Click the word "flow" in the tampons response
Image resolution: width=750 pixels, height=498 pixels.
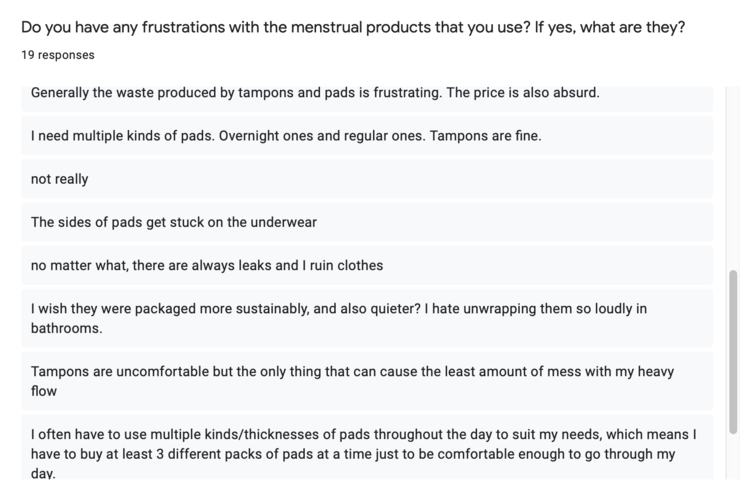44,391
